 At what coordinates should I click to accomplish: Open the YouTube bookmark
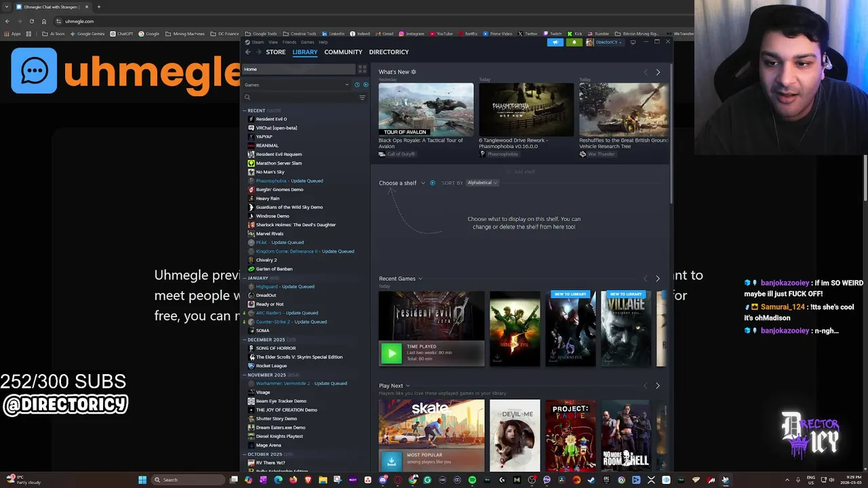click(441, 34)
